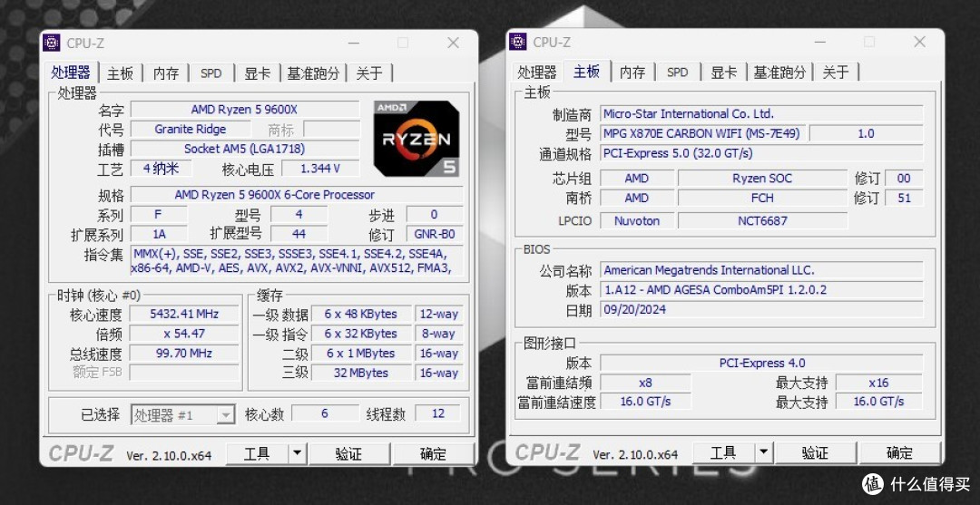Click core count value 6
Image resolution: width=980 pixels, height=505 pixels.
(x=324, y=413)
